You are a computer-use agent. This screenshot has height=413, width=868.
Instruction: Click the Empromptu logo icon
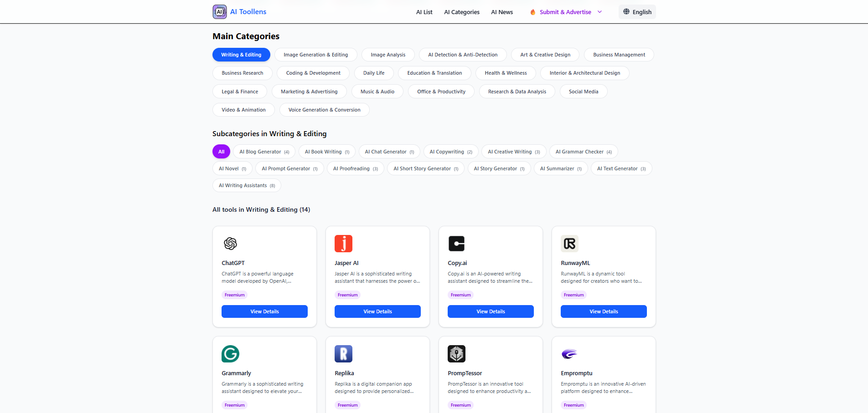click(x=570, y=354)
